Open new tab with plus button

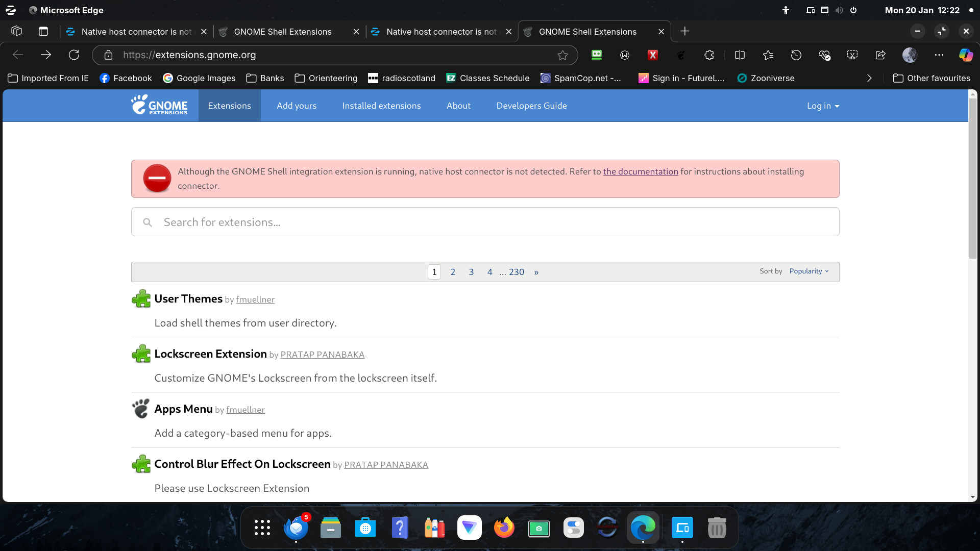pyautogui.click(x=684, y=32)
